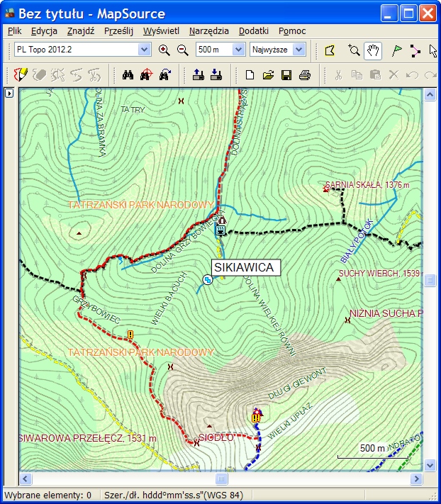Image resolution: width=441 pixels, height=504 pixels.
Task: Click the Zoom In magnifier icon
Action: click(x=164, y=50)
